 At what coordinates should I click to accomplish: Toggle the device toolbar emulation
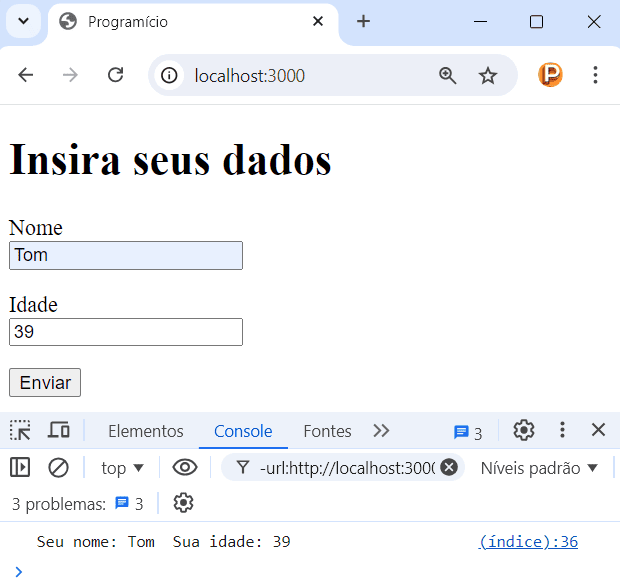pyautogui.click(x=59, y=430)
